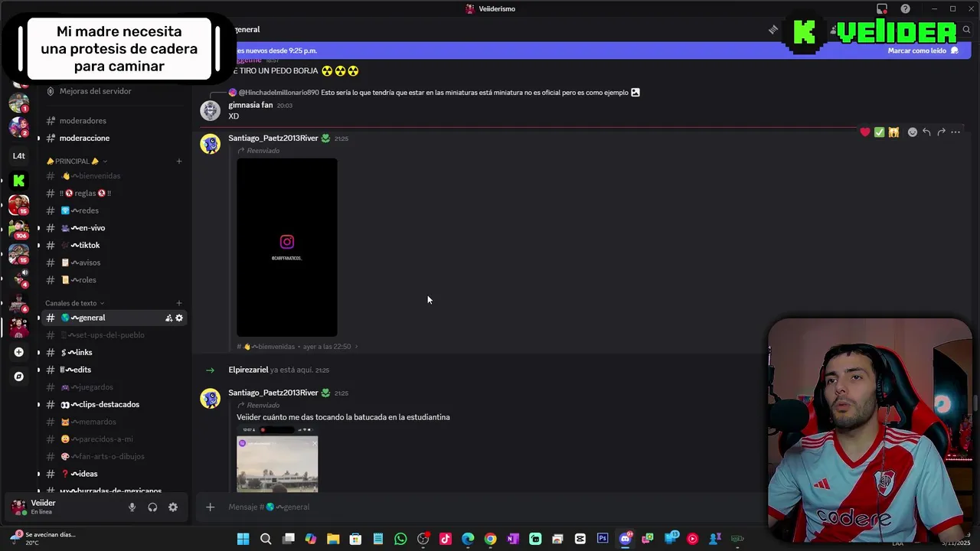Open Discover servers compass icon
Image resolution: width=980 pixels, height=551 pixels.
19,377
